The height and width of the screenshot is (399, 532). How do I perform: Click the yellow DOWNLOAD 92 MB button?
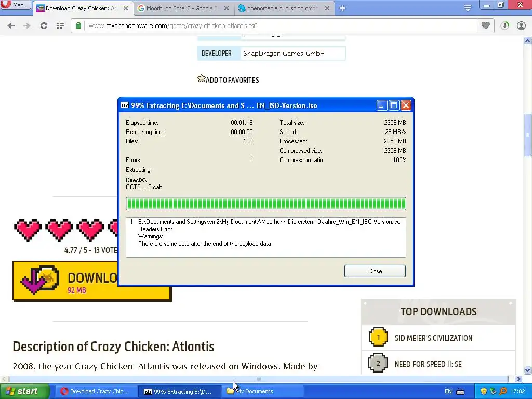[x=92, y=281]
